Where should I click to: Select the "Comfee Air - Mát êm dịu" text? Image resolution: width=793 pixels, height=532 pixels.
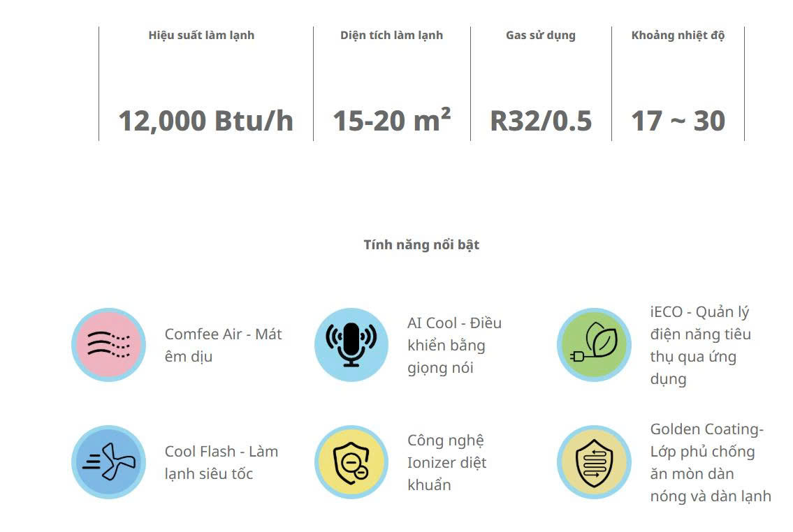(223, 345)
